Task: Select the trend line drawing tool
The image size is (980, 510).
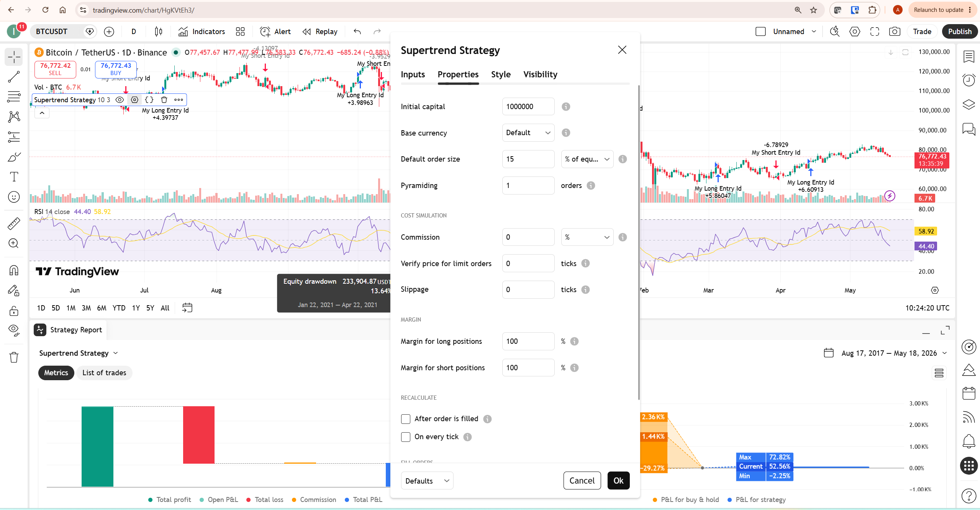Action: coord(14,77)
